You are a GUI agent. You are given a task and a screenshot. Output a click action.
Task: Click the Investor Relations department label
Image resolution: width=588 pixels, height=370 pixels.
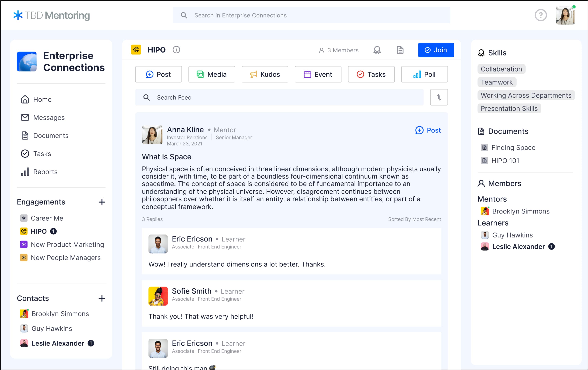pos(187,138)
